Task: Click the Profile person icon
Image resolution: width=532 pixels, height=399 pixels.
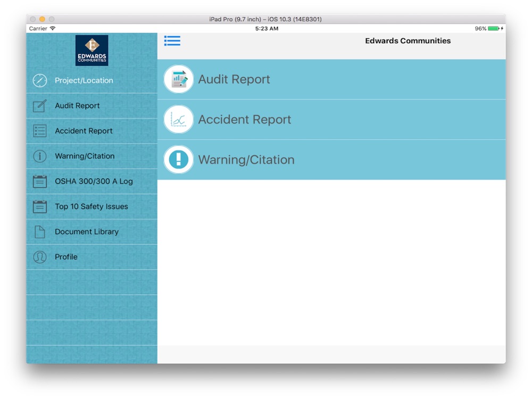Action: coord(40,257)
